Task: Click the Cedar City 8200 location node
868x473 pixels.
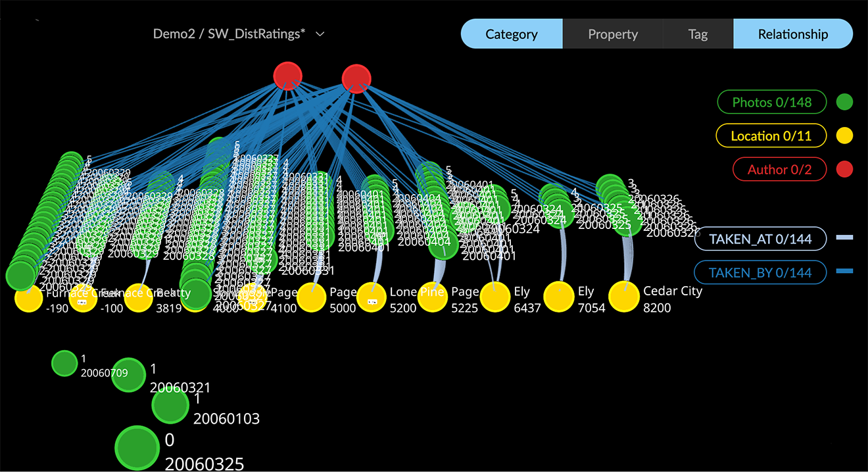Action: (x=624, y=297)
